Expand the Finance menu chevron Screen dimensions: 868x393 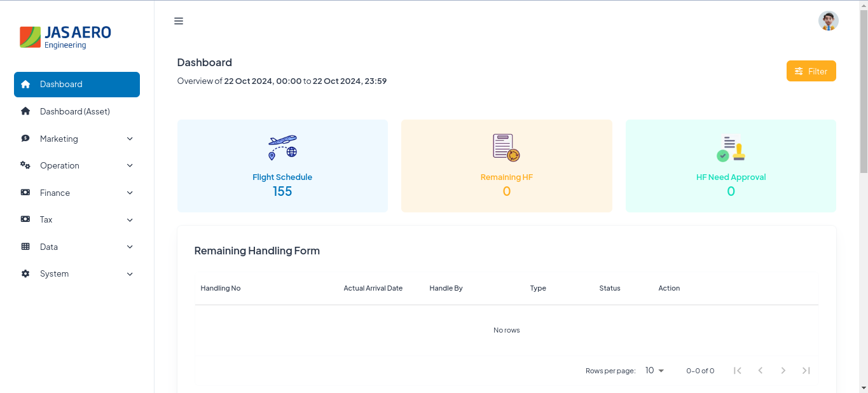[x=130, y=193]
